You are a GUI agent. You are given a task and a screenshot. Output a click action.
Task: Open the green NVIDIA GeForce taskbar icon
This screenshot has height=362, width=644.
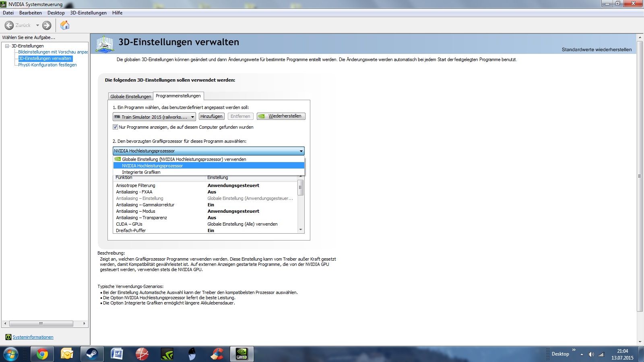point(167,354)
